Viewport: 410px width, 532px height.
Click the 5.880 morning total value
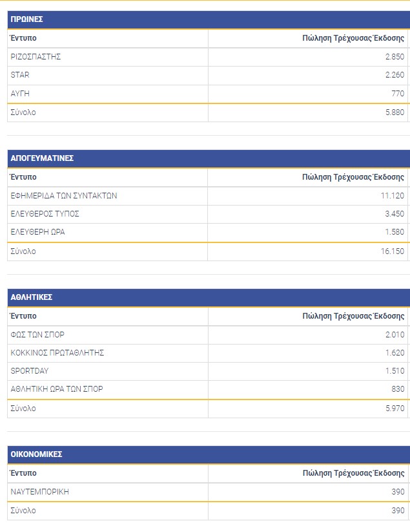[x=395, y=112]
